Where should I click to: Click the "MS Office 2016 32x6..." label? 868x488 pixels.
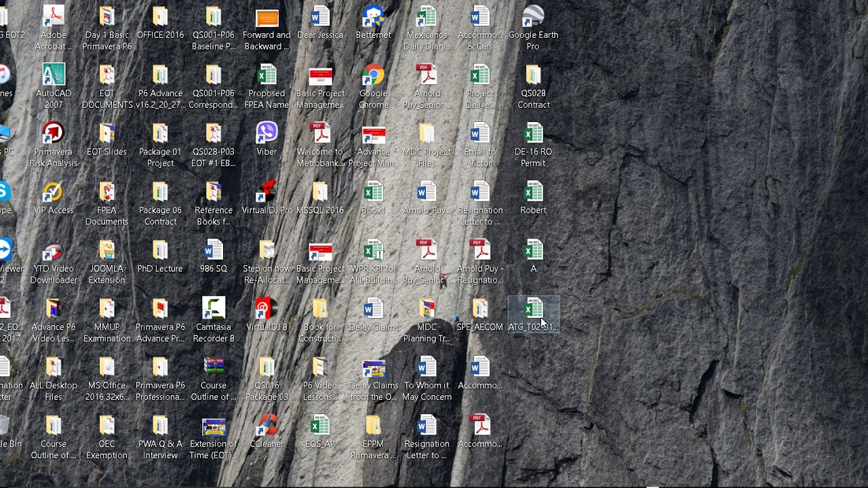(106, 391)
